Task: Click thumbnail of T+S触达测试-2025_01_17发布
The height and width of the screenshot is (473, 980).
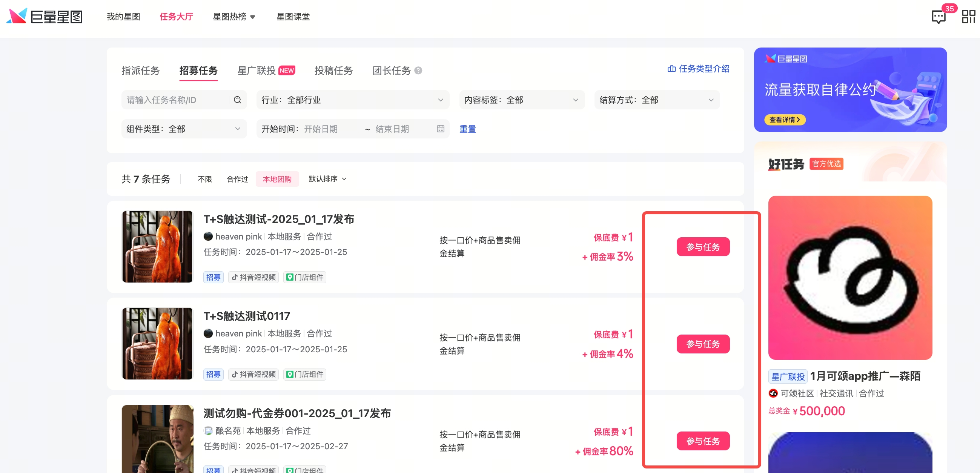Action: [x=157, y=246]
